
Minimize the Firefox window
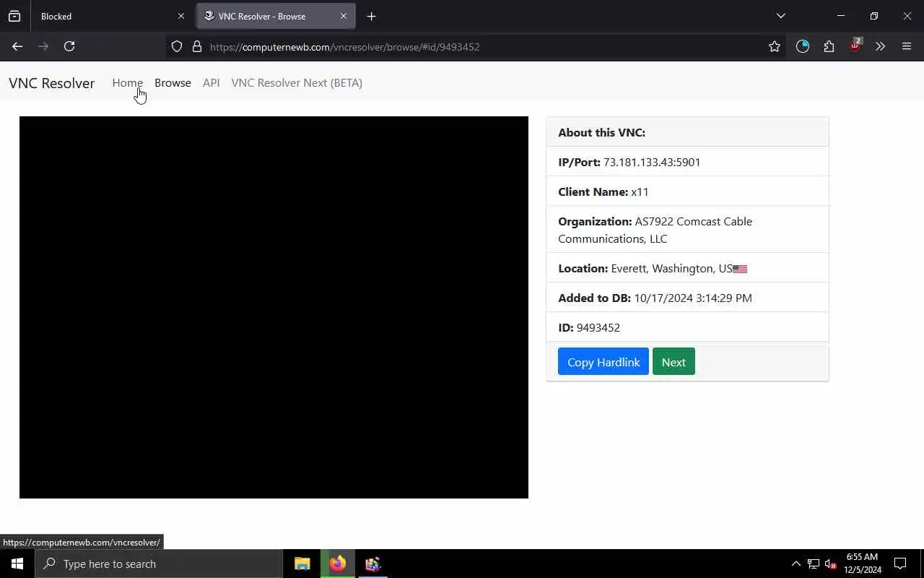coord(840,16)
